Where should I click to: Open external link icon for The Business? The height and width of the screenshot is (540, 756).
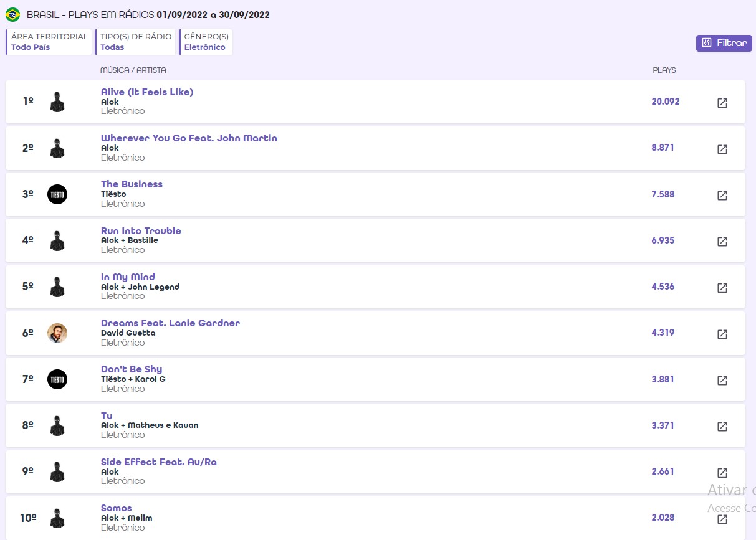pyautogui.click(x=722, y=196)
